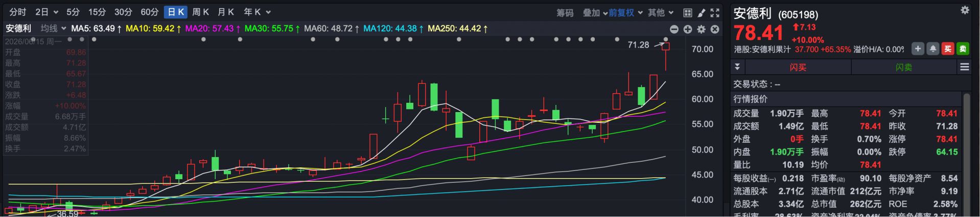
Task: Click the quote panel vertical scrollbar
Action: point(966,154)
